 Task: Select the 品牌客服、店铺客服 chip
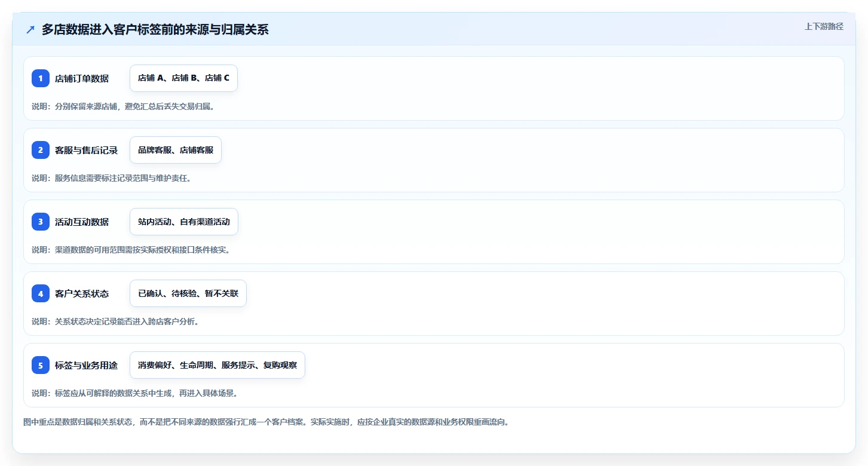(x=176, y=150)
